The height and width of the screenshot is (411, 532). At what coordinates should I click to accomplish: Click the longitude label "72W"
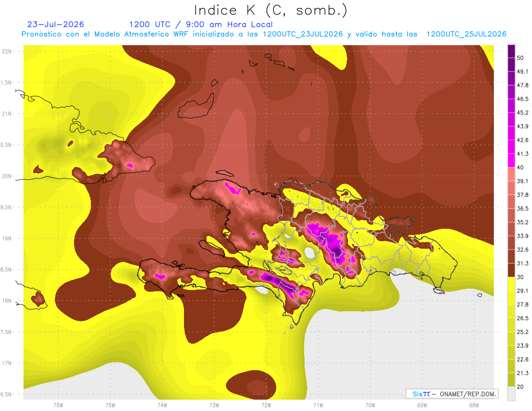tap(266, 405)
